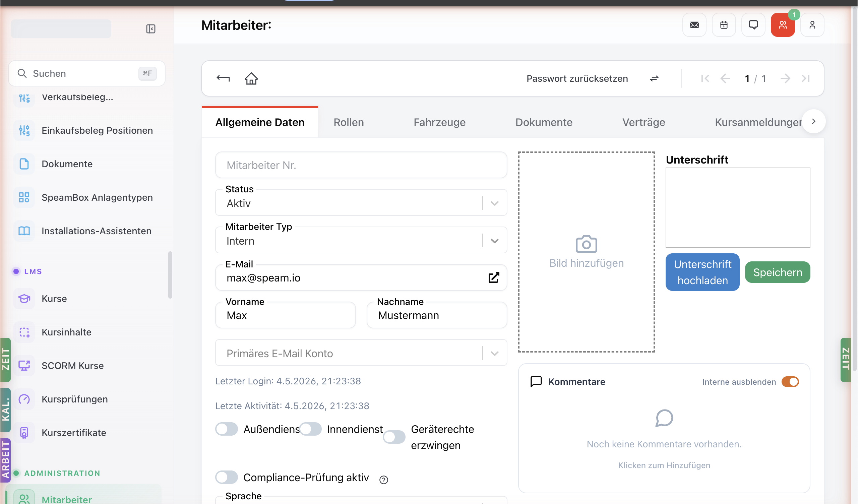Open the red users notification button

click(x=783, y=25)
